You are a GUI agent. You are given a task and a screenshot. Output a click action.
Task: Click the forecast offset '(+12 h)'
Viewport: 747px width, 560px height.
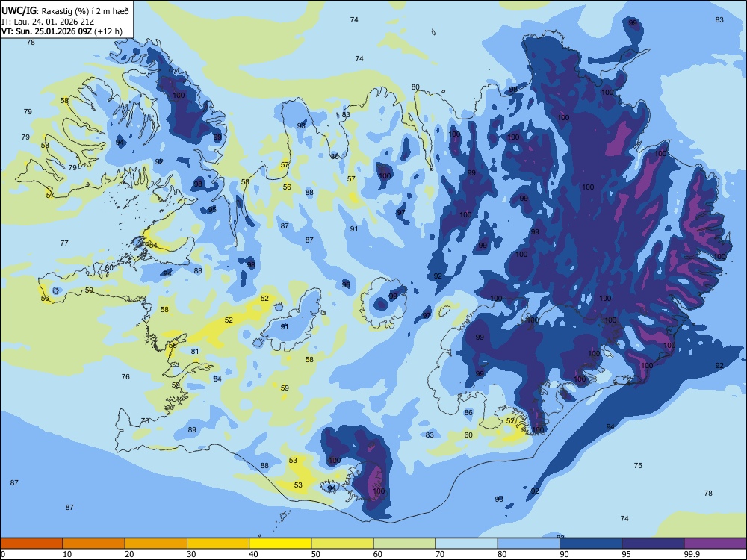[x=108, y=31]
